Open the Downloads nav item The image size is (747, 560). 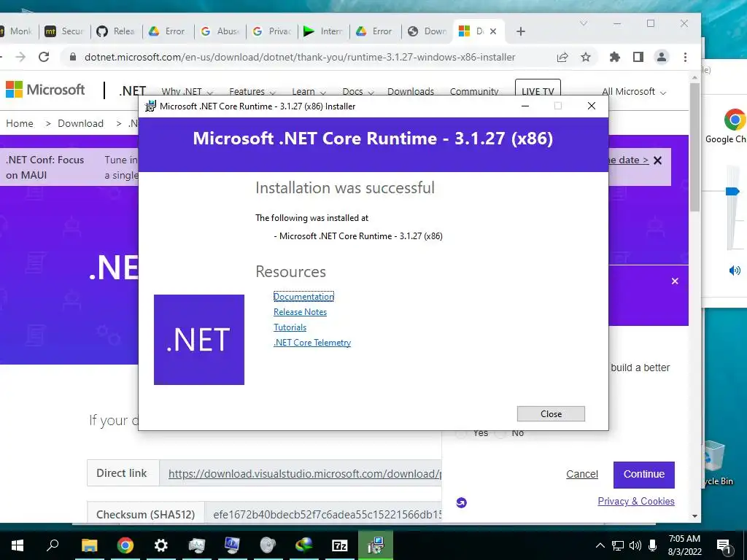click(x=411, y=91)
